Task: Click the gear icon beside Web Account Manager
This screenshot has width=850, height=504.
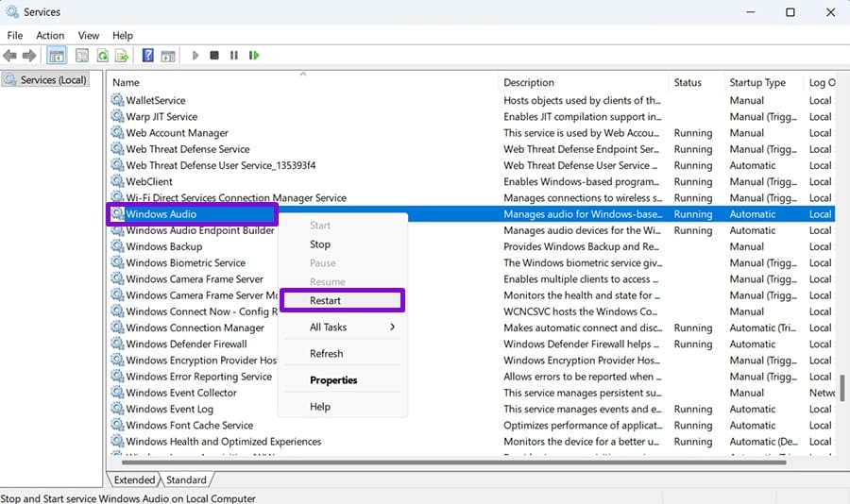Action: (x=117, y=132)
